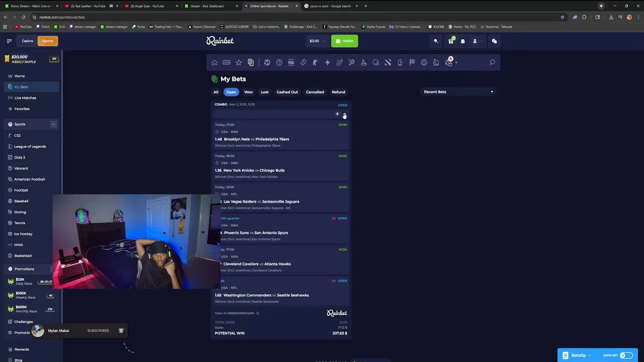
Task: Open the sportsbook search magnifier
Action: [x=492, y=62]
